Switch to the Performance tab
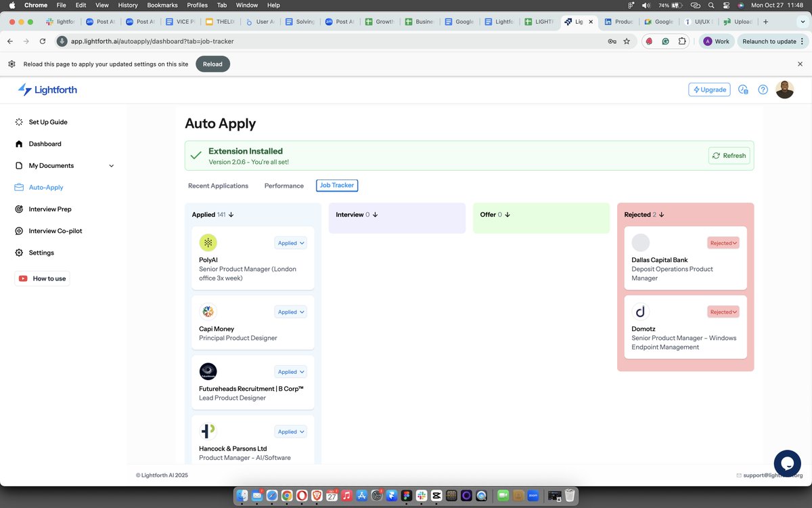 point(284,186)
